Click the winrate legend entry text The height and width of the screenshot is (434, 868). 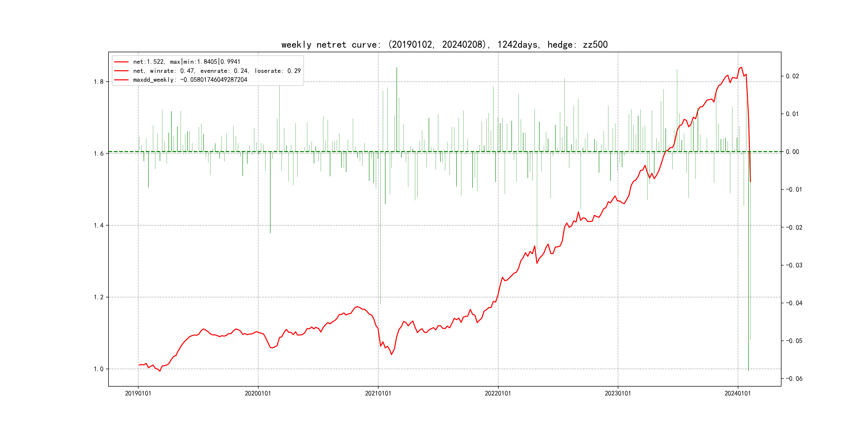[x=217, y=71]
